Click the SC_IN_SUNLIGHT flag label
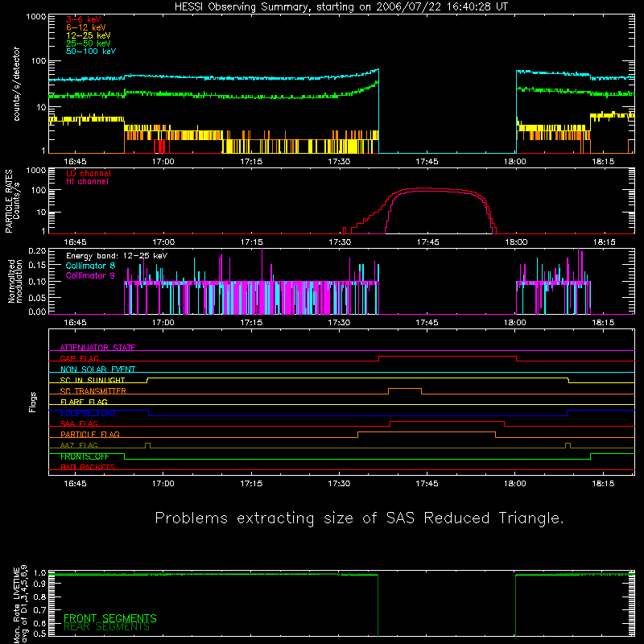Screen dimensions: 644x644 [93, 380]
